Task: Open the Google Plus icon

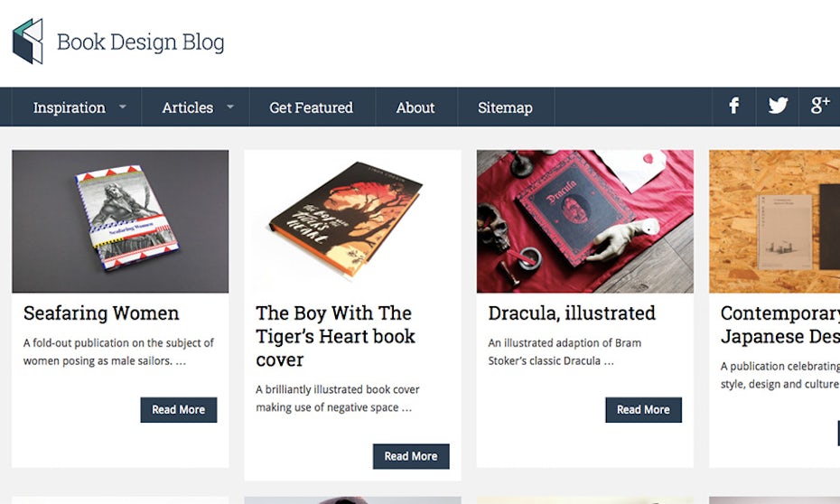Action: (x=820, y=106)
